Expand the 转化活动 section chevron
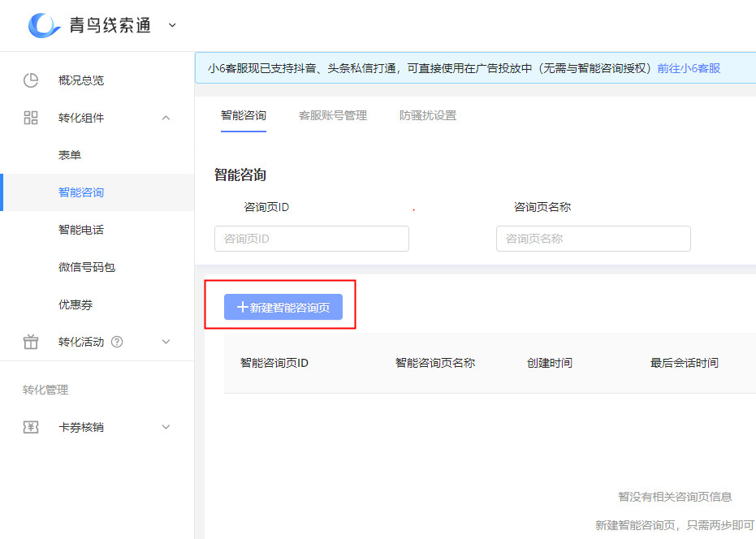Screen dimensions: 756x539 [166, 342]
